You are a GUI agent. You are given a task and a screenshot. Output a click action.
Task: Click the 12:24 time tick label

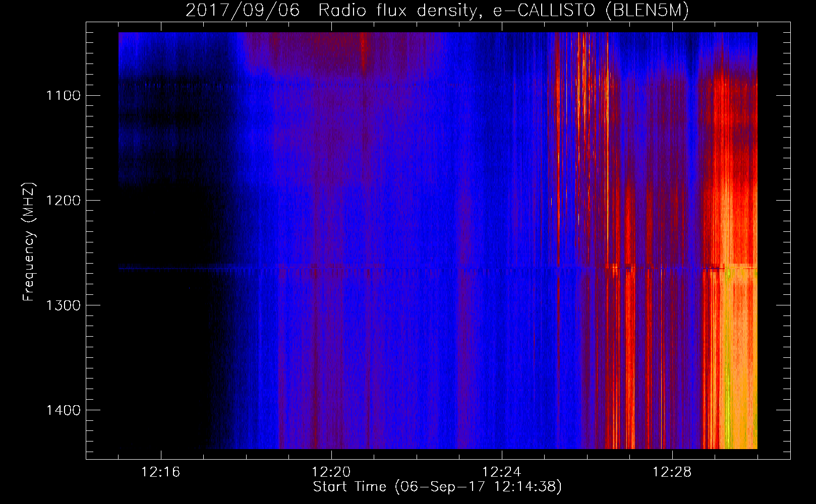tap(502, 472)
